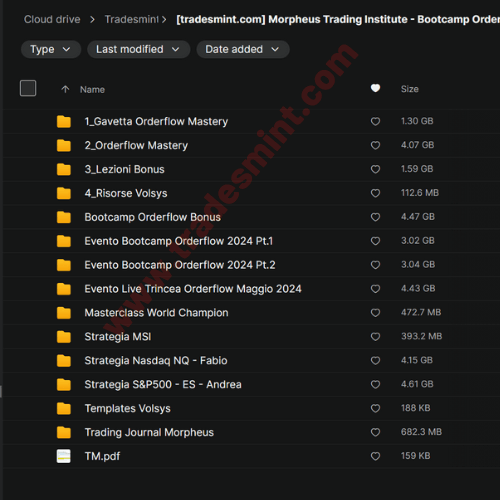This screenshot has height=500, width=500.
Task: Favorite the Trading Journal Morpheus folder
Action: click(375, 432)
